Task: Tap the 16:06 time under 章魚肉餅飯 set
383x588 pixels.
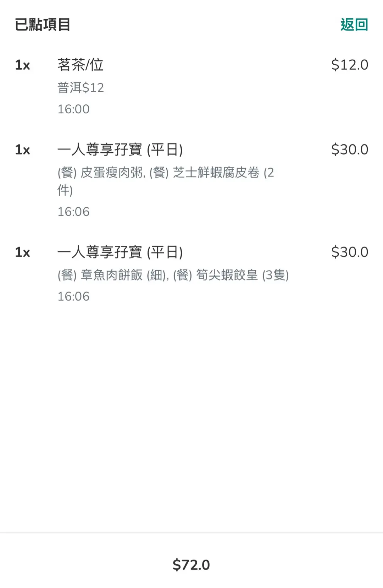Action: [73, 296]
